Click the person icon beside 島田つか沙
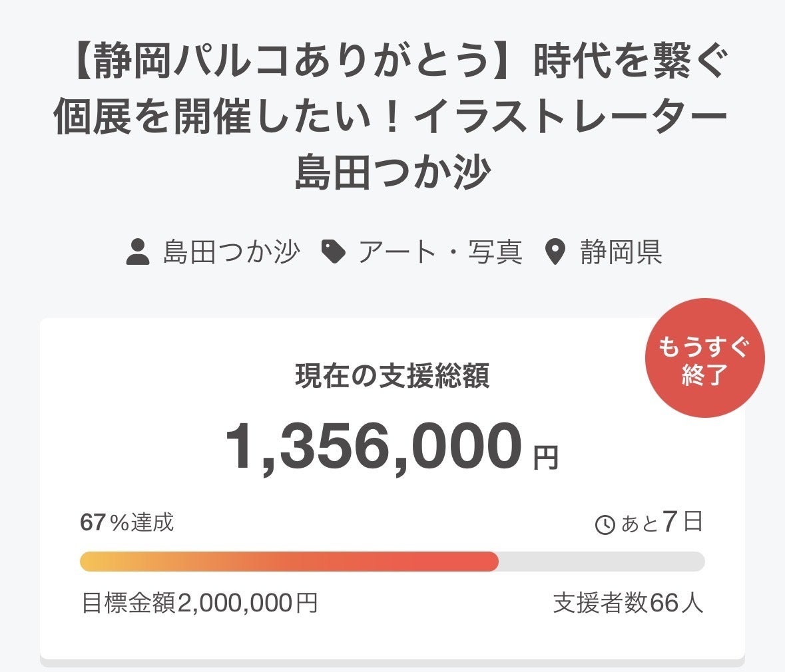The image size is (785, 672). 138,252
